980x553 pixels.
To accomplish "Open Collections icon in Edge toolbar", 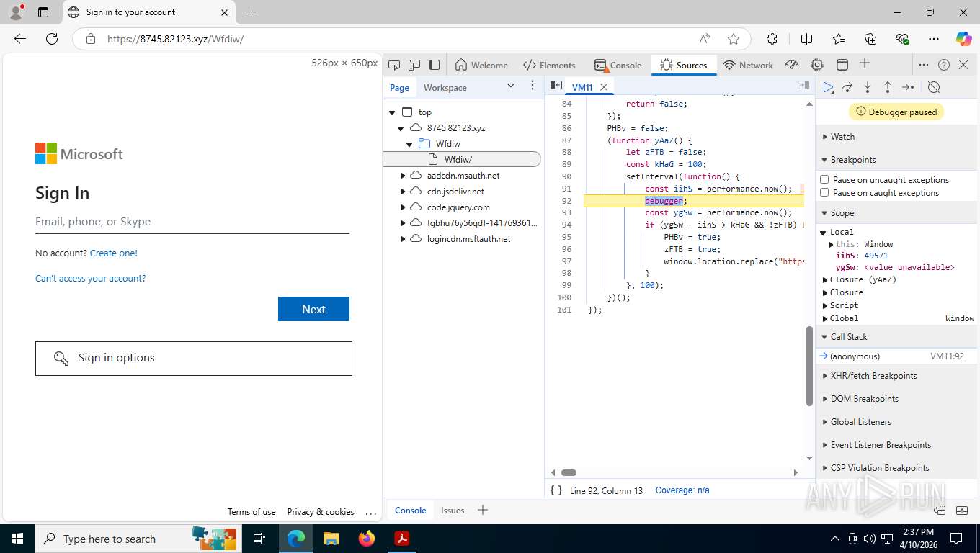I will tap(870, 39).
